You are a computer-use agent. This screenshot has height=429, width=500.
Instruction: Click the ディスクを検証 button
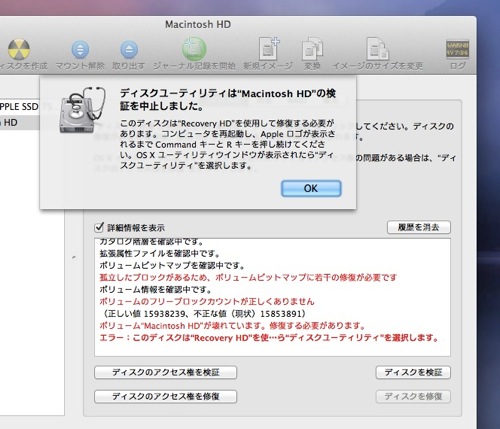413,372
